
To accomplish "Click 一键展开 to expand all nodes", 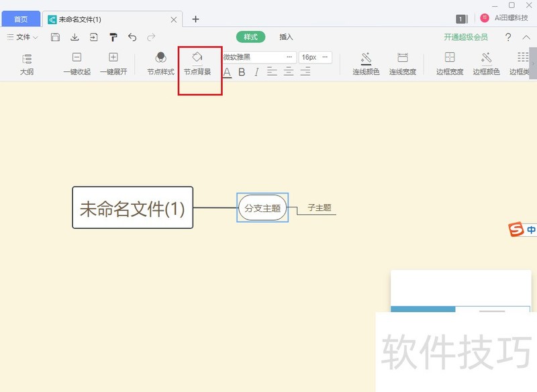I will (113, 64).
